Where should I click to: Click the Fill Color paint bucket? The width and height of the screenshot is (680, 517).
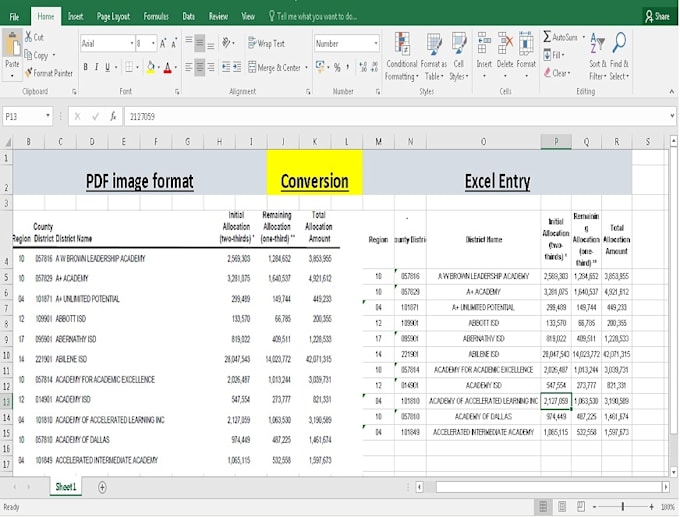[x=150, y=67]
